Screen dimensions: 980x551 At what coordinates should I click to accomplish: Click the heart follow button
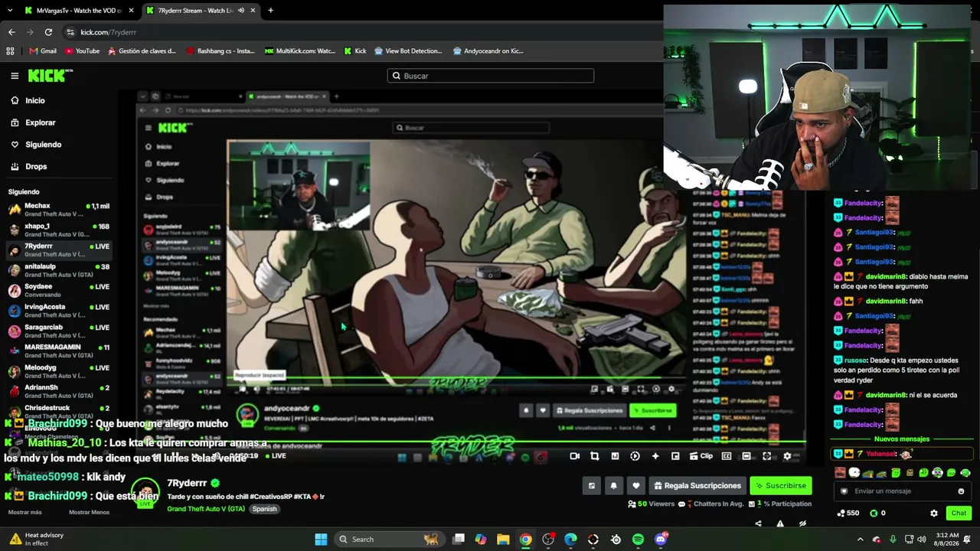(635, 485)
